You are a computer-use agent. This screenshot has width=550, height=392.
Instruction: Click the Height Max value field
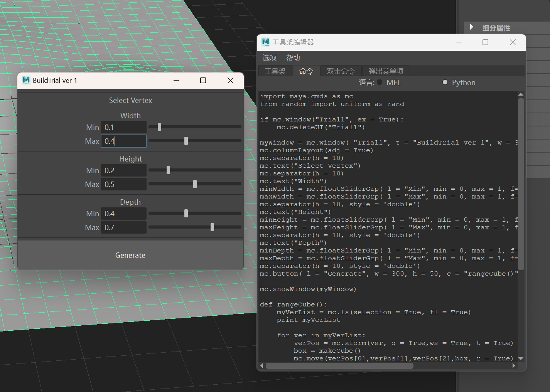[x=124, y=184]
